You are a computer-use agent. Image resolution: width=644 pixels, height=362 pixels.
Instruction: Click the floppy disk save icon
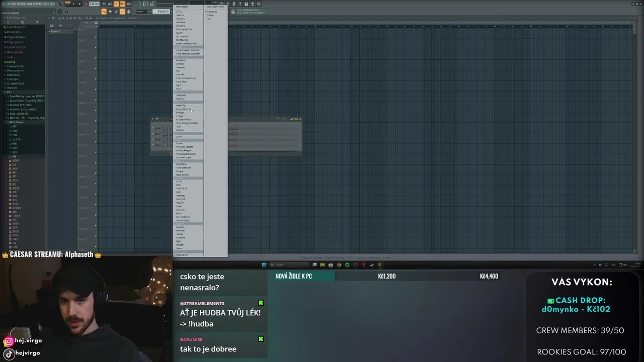click(246, 4)
